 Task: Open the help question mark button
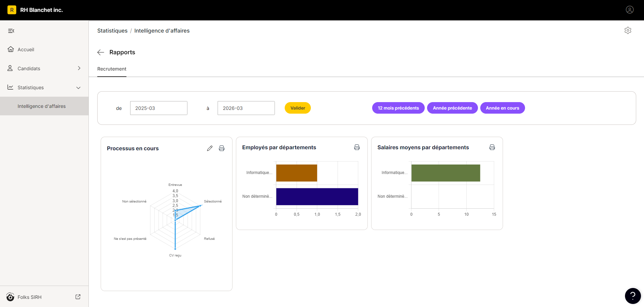632,296
